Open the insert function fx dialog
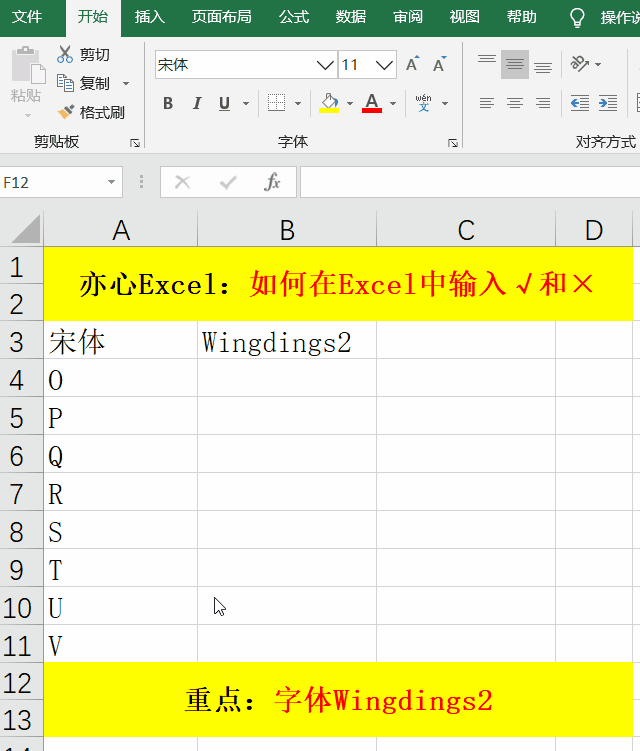 click(272, 182)
